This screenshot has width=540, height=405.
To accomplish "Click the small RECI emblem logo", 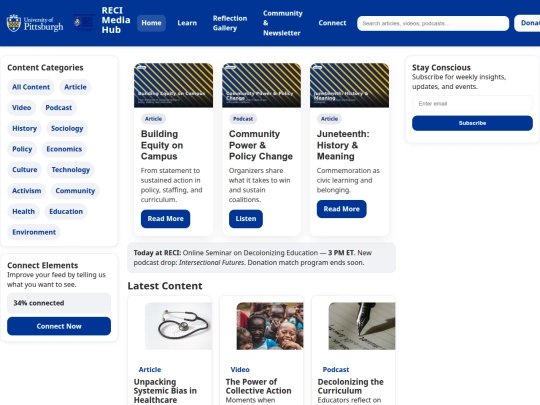I will click(x=84, y=23).
